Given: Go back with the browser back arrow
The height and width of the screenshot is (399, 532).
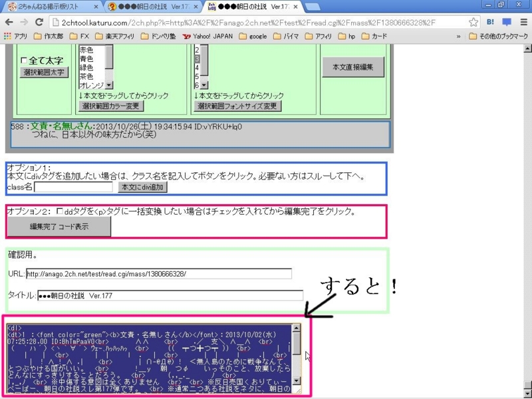Looking at the screenshot, I should point(9,23).
